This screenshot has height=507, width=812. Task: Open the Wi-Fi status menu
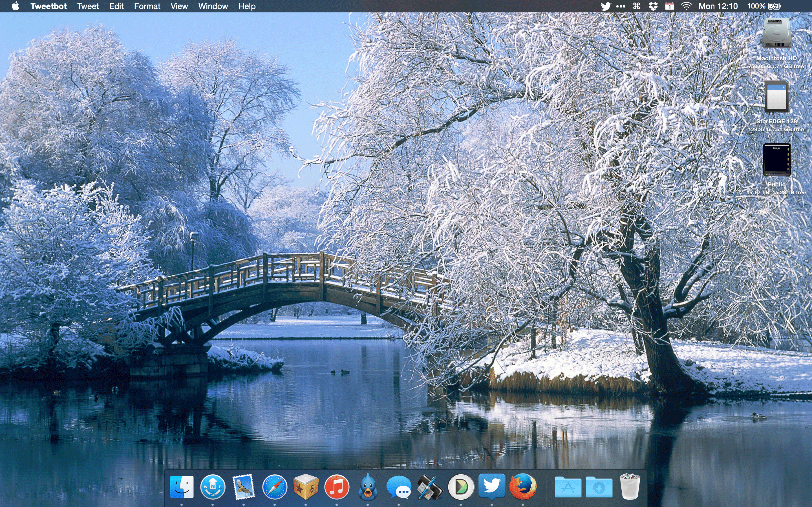(x=687, y=6)
